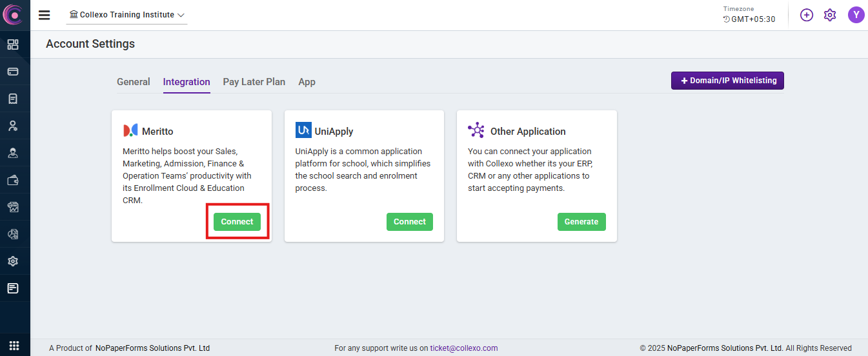The height and width of the screenshot is (356, 868).
Task: Open the purple settings gear in the top bar
Action: click(830, 15)
